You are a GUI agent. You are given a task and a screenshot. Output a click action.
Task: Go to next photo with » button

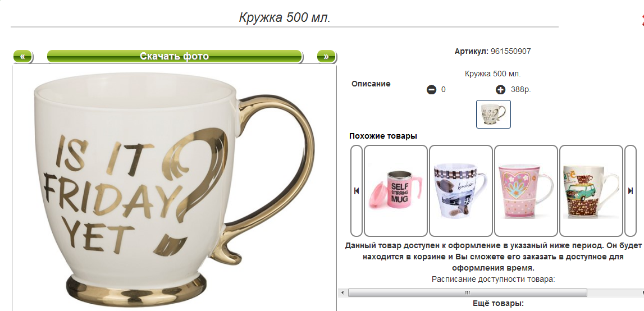[x=326, y=57]
